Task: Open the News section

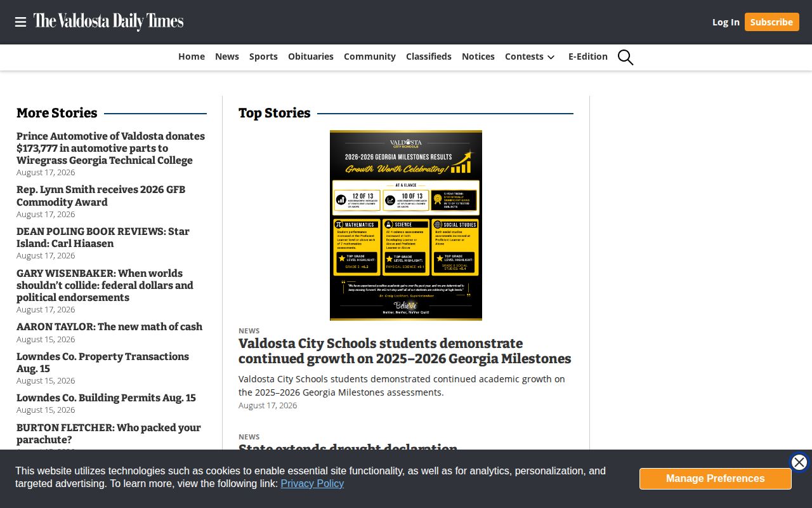Action: click(x=227, y=57)
